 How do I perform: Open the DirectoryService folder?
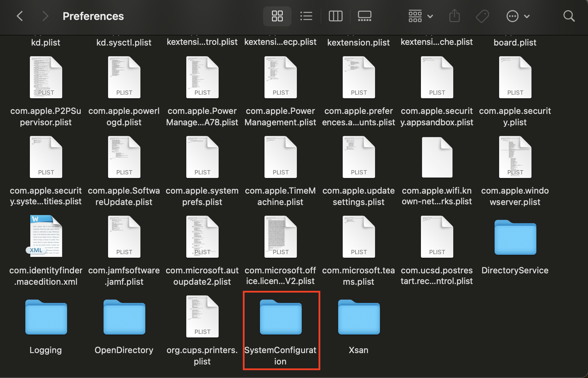pos(515,237)
